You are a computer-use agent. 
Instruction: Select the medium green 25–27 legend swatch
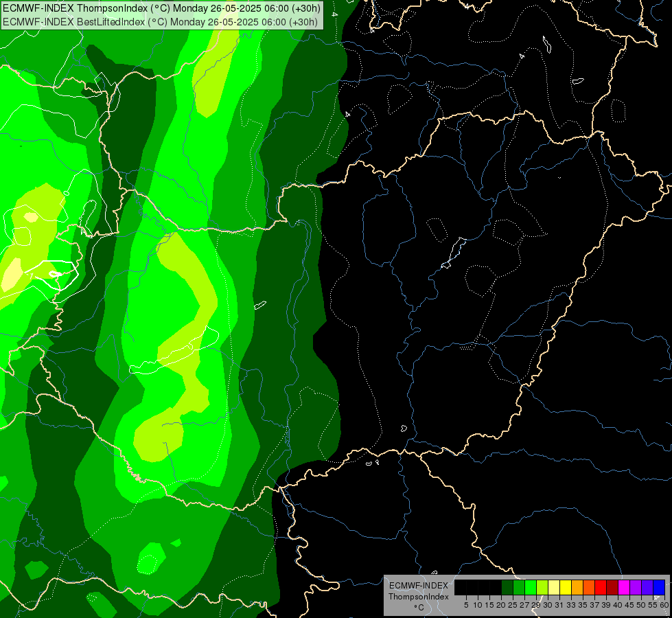[518, 588]
